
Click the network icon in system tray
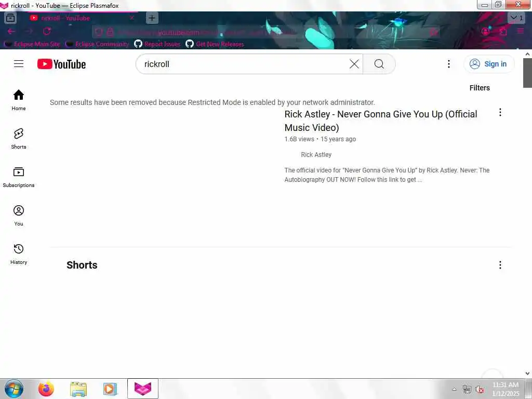[x=467, y=389]
